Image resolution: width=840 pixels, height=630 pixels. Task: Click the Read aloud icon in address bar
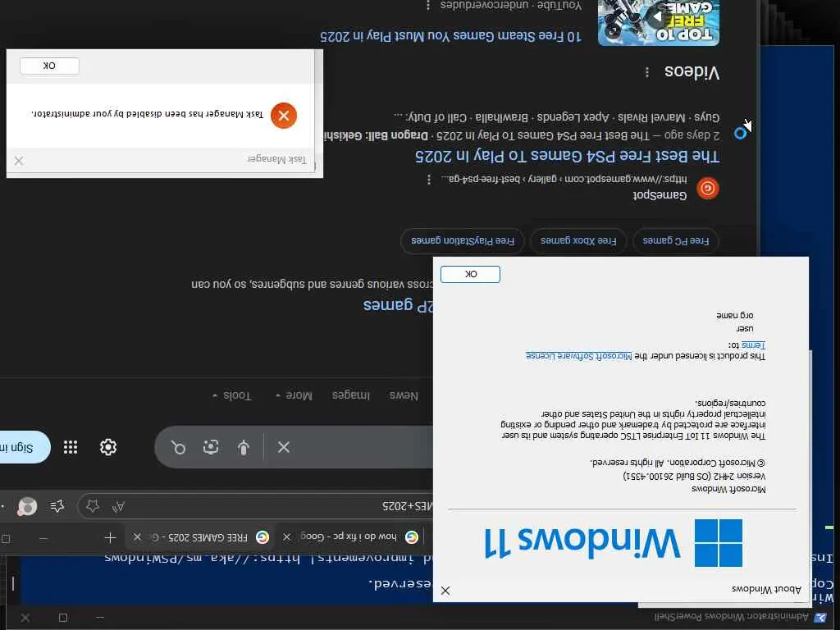(118, 505)
